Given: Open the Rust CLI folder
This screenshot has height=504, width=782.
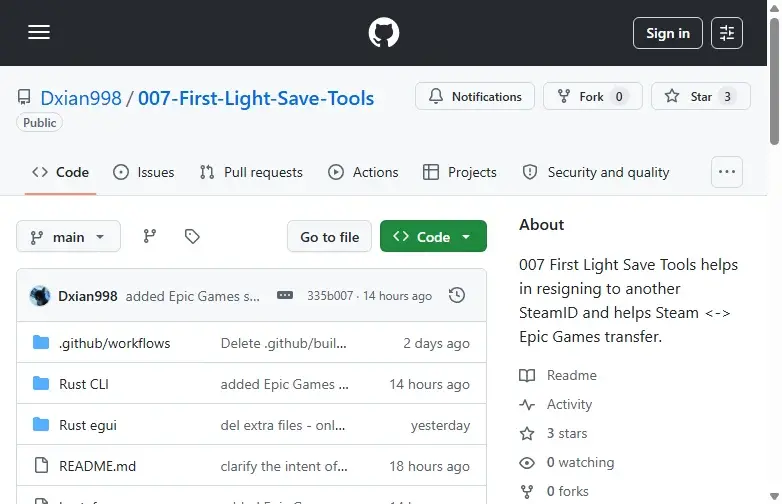Looking at the screenshot, I should (x=84, y=384).
